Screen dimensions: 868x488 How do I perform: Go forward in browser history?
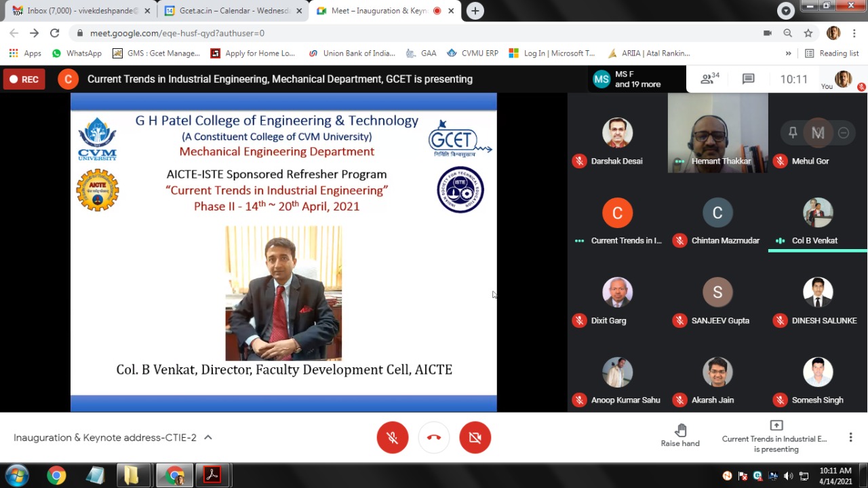tap(35, 33)
